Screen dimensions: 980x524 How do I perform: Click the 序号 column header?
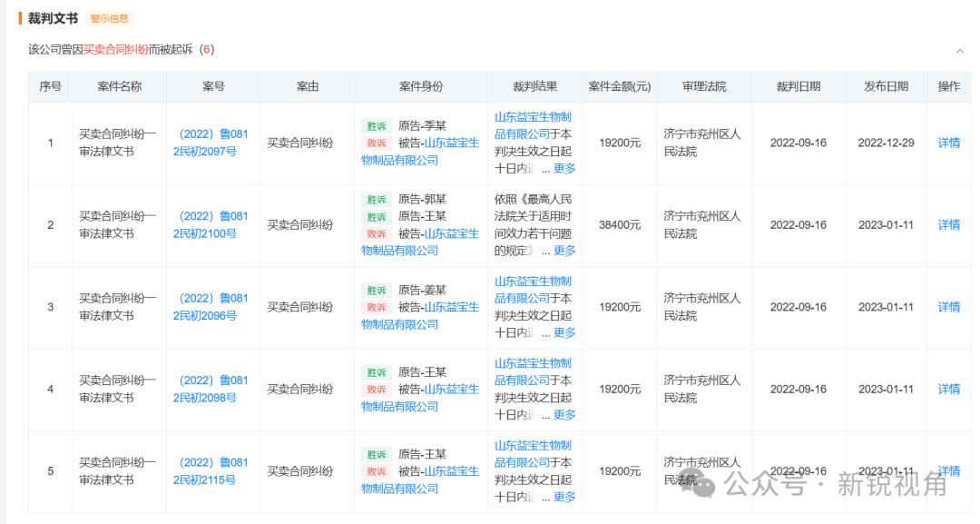pyautogui.click(x=50, y=87)
